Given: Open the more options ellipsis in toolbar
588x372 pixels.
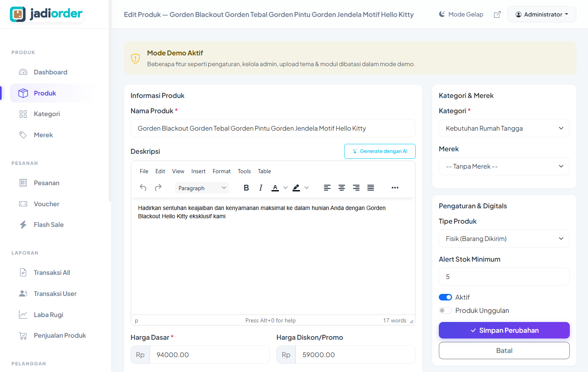Looking at the screenshot, I should coord(395,188).
